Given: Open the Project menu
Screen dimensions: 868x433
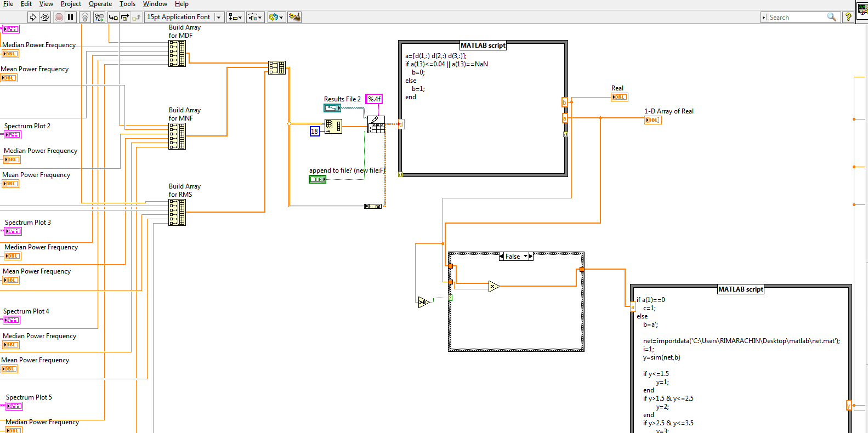Looking at the screenshot, I should (71, 4).
